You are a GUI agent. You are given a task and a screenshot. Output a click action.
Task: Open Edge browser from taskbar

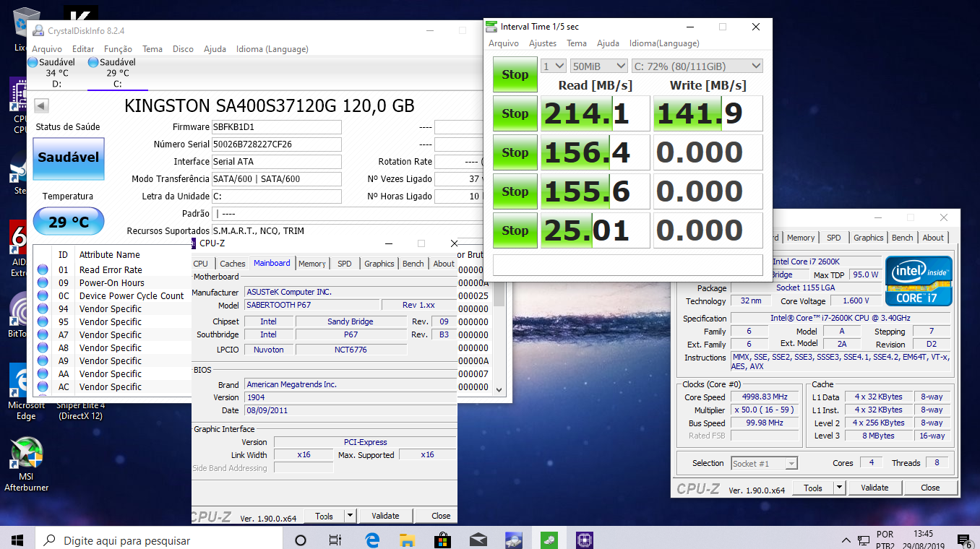[372, 540]
